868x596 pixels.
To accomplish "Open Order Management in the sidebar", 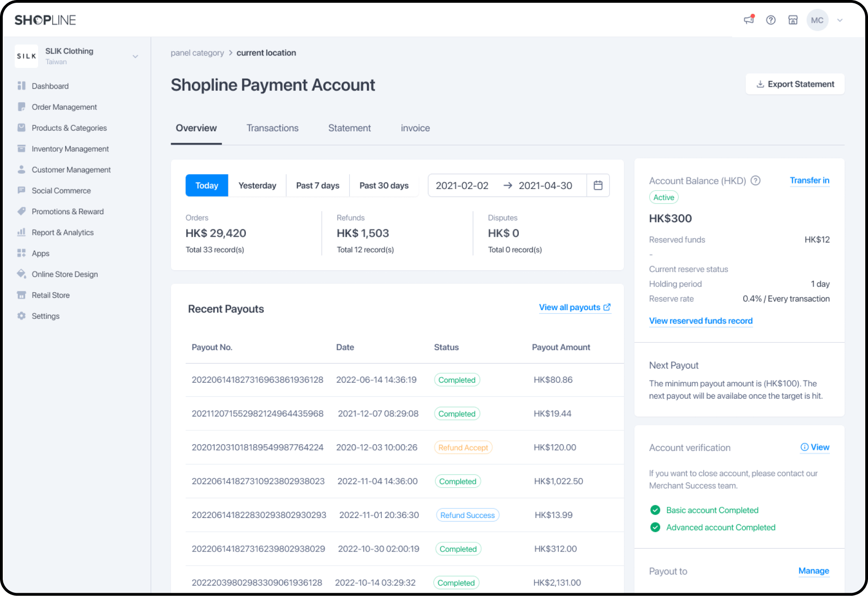I will [64, 107].
